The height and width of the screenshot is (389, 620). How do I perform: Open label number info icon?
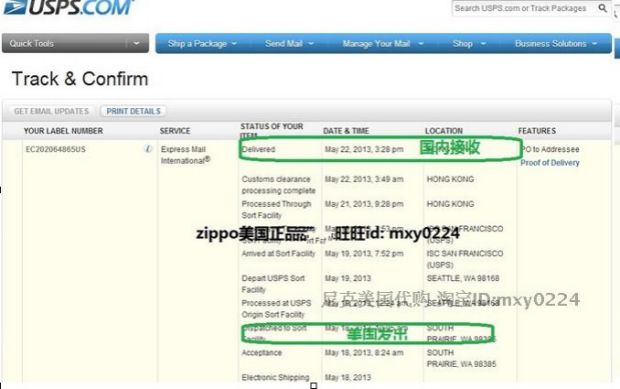[148, 149]
